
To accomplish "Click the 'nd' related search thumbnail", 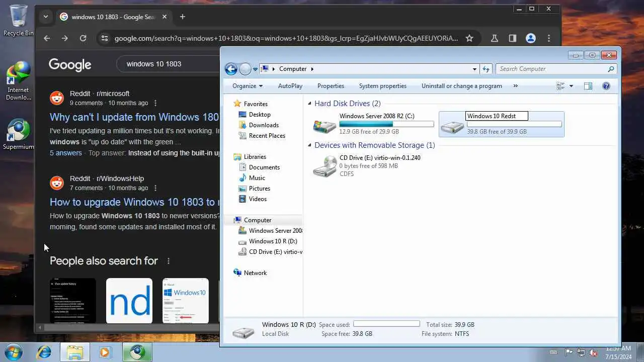I will [129, 301].
